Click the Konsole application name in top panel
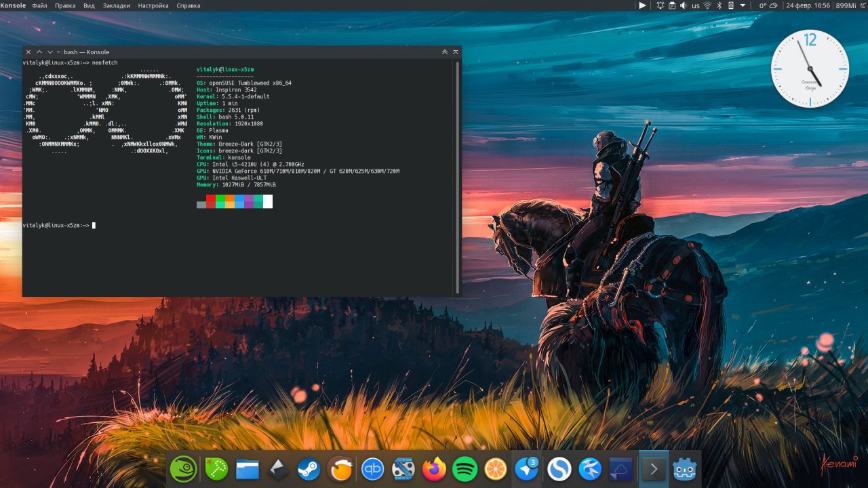This screenshot has width=868, height=488. pos(13,5)
